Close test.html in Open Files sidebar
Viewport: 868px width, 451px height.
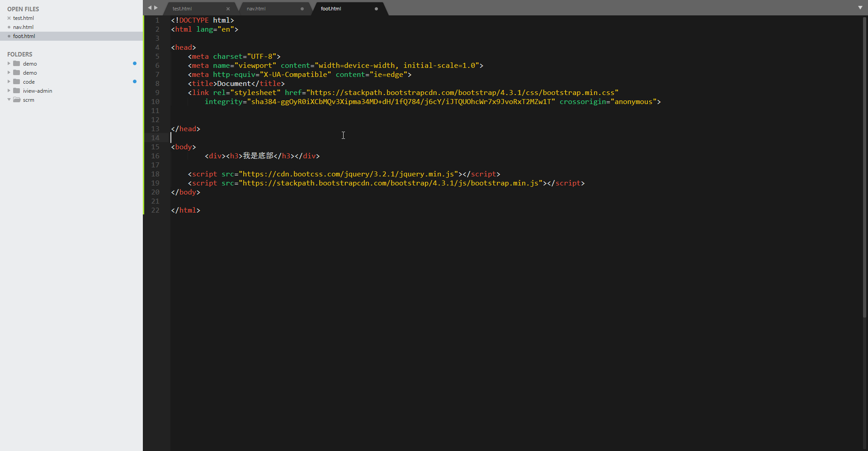[9, 18]
